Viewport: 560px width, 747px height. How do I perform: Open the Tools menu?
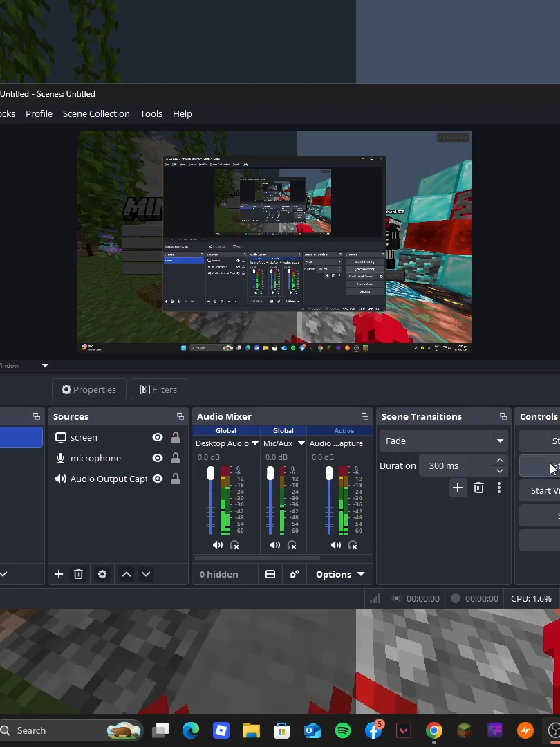coord(151,114)
